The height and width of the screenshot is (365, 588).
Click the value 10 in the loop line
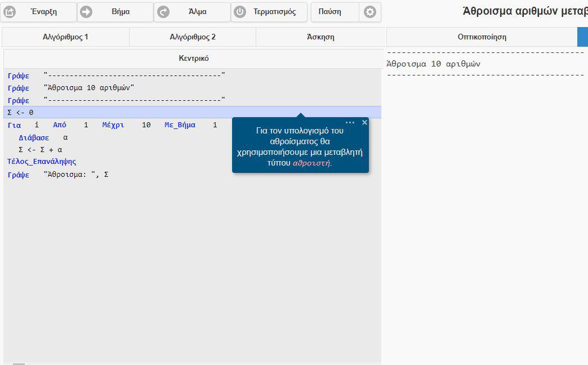[146, 125]
